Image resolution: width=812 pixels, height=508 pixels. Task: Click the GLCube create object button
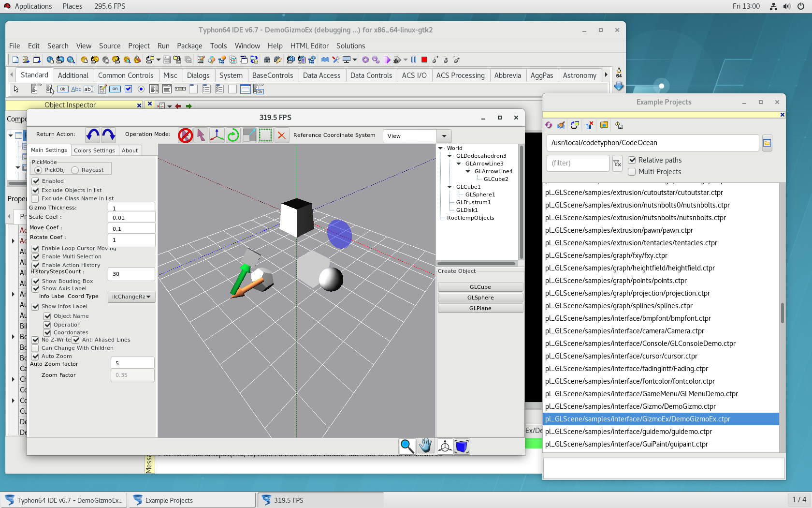click(x=480, y=287)
